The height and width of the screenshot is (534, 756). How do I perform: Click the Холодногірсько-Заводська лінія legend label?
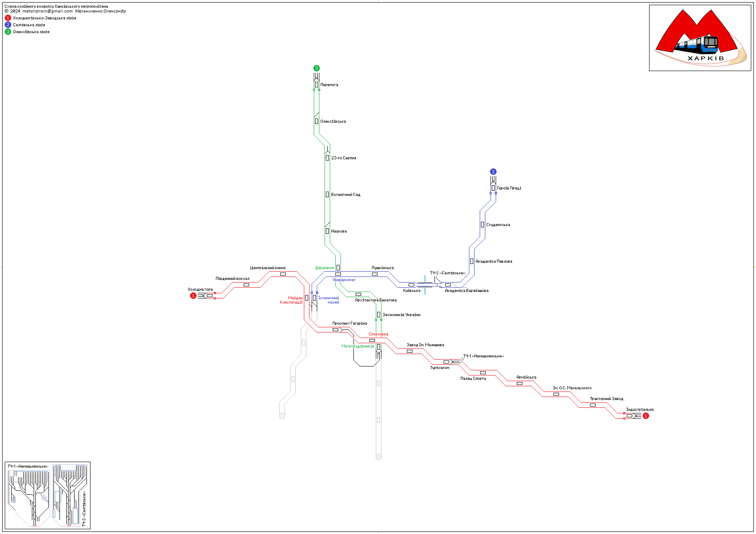[x=44, y=18]
